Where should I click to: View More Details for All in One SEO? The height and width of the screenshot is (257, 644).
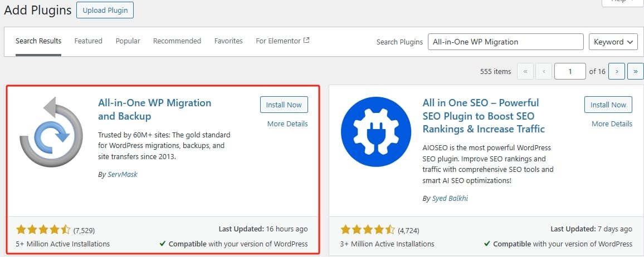612,124
